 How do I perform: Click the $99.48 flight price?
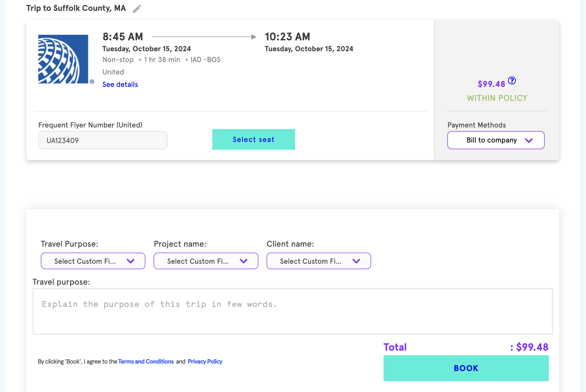[x=491, y=84]
